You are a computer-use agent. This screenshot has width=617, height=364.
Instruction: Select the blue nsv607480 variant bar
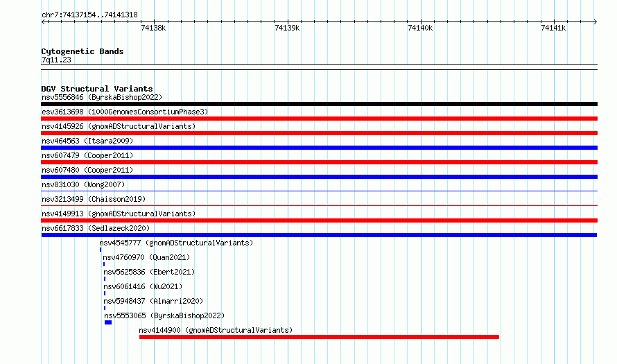click(319, 177)
